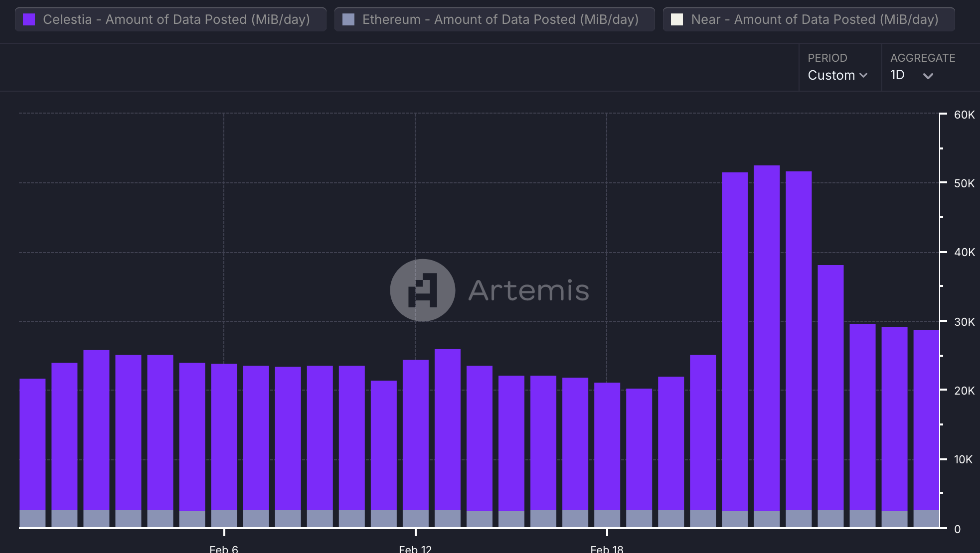Click the AGGREGATE label text
Screen dimensions: 980x553
click(923, 58)
